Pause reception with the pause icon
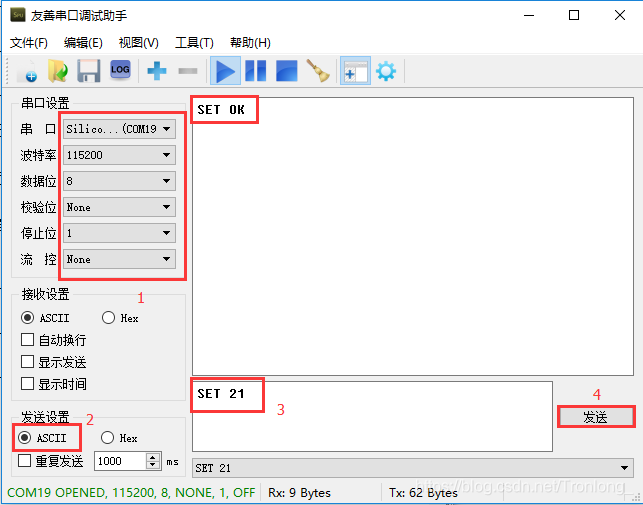 pyautogui.click(x=255, y=71)
